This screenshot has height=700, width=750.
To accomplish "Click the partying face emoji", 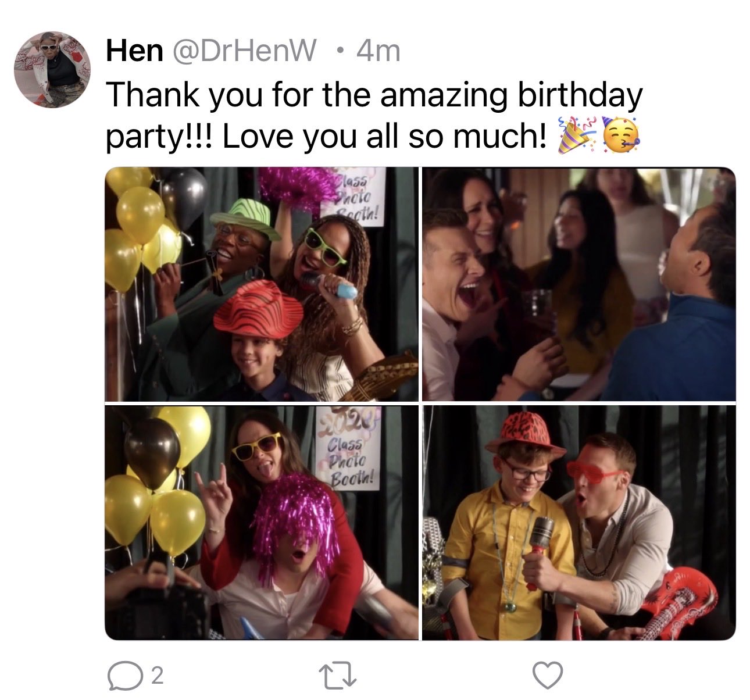I will coord(620,135).
